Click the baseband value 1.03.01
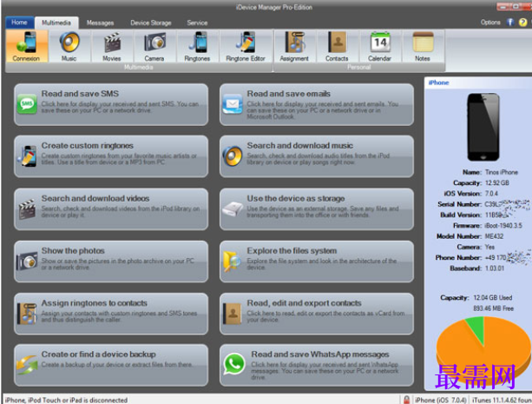The width and height of the screenshot is (532, 404). tap(495, 268)
